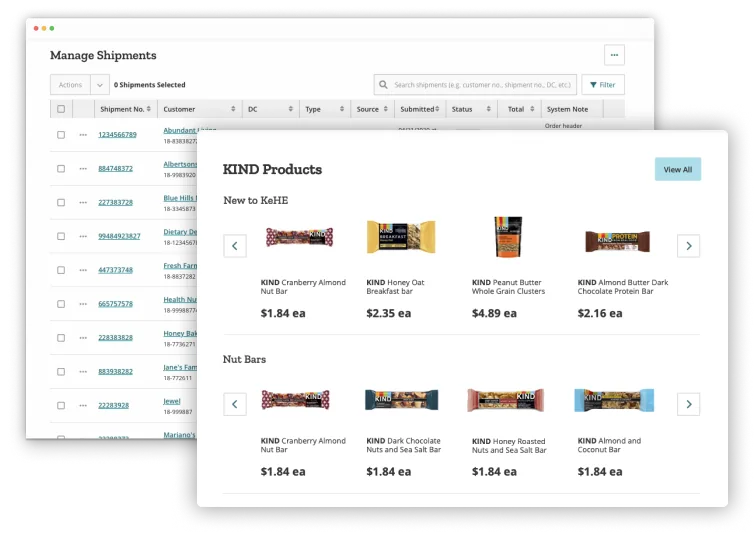Viewport: 754px width, 533px height.
Task: Click the 0 Shipments Selected label
Action: [150, 85]
